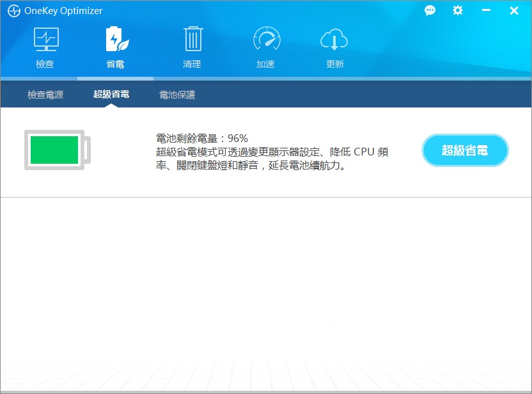The width and height of the screenshot is (532, 394).
Task: Open the 加速 speedometer icon
Action: [x=267, y=39]
